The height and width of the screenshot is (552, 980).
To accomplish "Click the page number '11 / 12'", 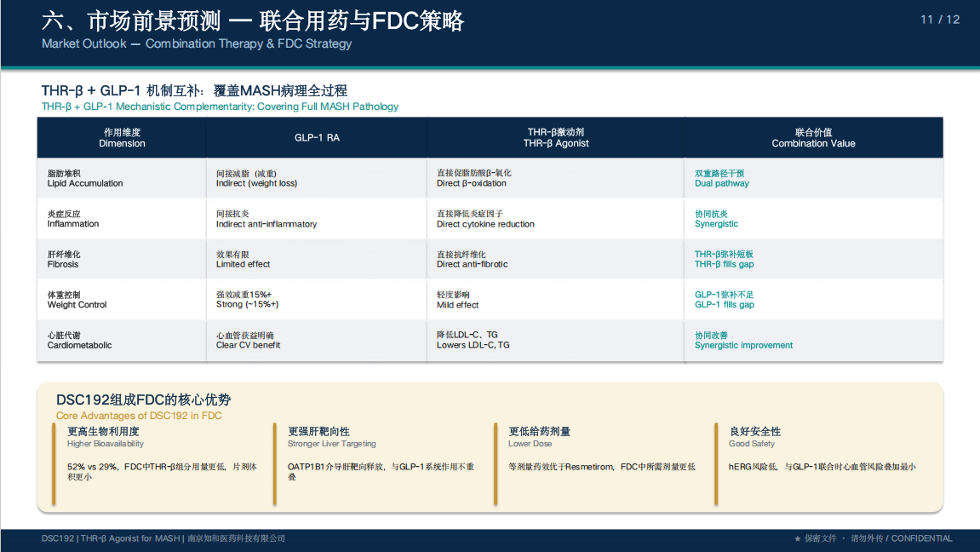I will 939,20.
